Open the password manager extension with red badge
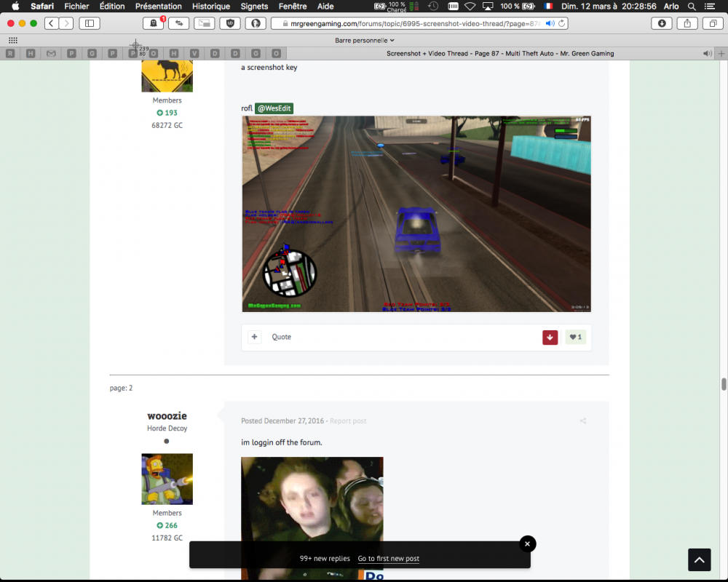 click(x=154, y=23)
